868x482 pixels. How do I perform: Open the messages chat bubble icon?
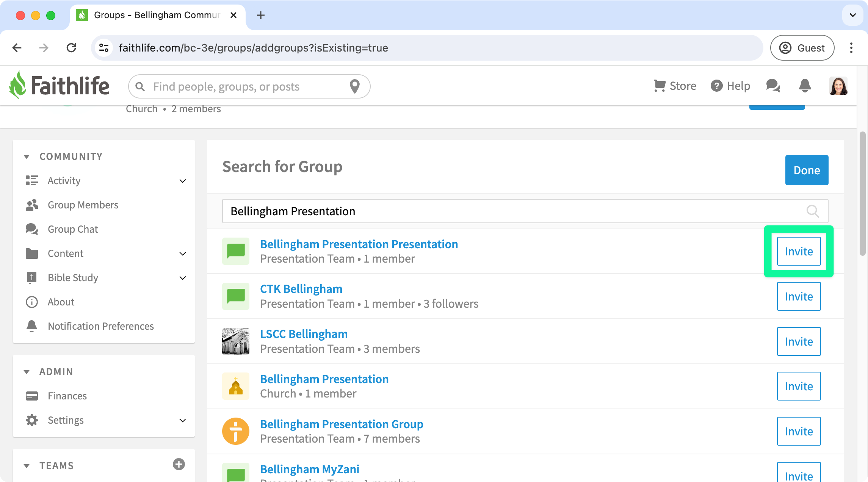coord(773,86)
